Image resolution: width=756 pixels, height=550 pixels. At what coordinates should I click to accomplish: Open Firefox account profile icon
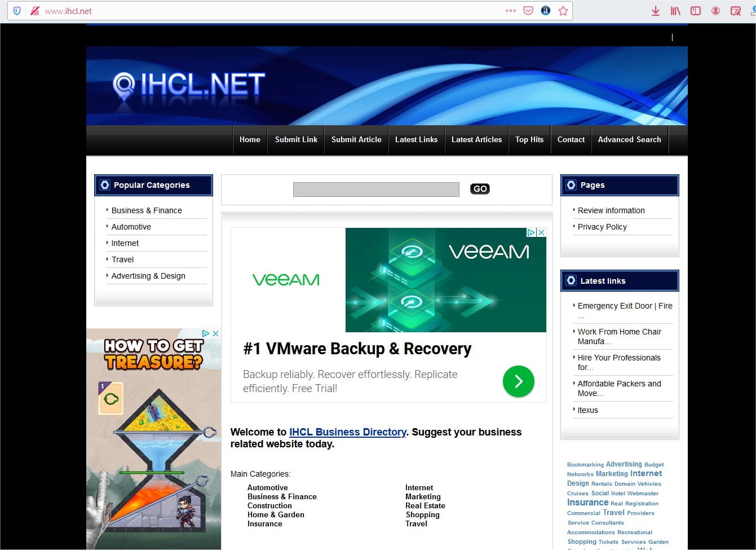pyautogui.click(x=715, y=11)
